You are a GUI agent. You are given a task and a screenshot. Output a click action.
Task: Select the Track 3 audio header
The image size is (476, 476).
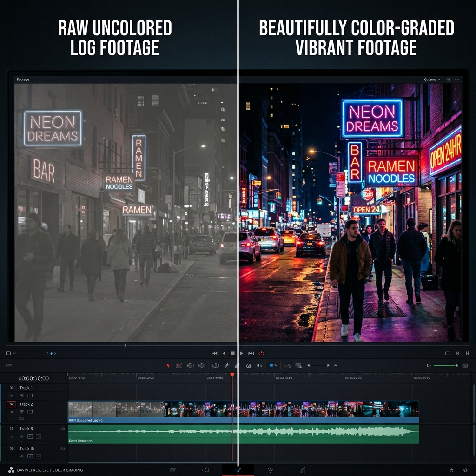tap(26, 428)
